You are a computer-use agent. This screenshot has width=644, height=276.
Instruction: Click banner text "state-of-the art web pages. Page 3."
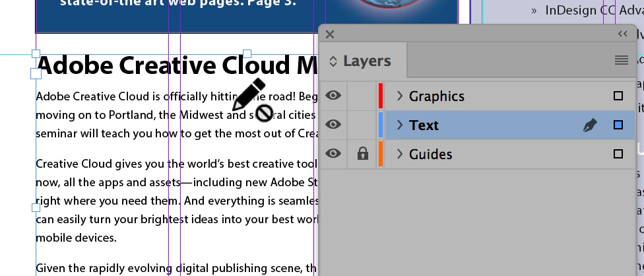pyautogui.click(x=178, y=3)
